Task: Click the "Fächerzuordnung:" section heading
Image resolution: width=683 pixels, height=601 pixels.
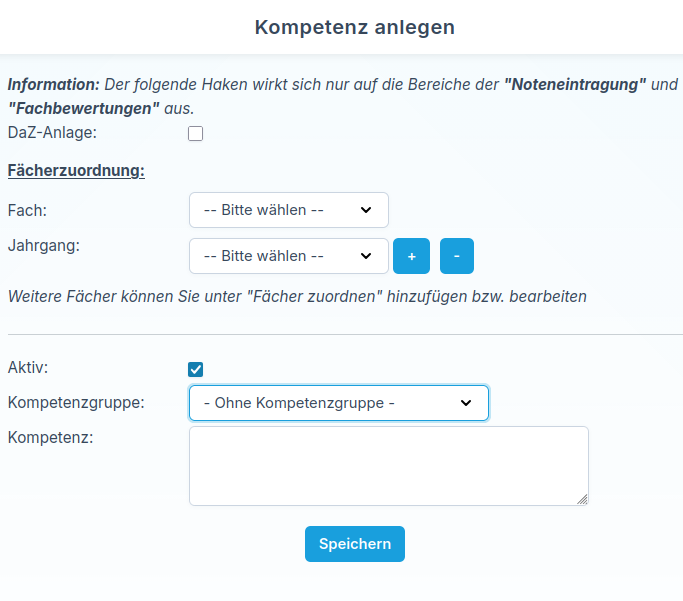Action: (x=76, y=170)
